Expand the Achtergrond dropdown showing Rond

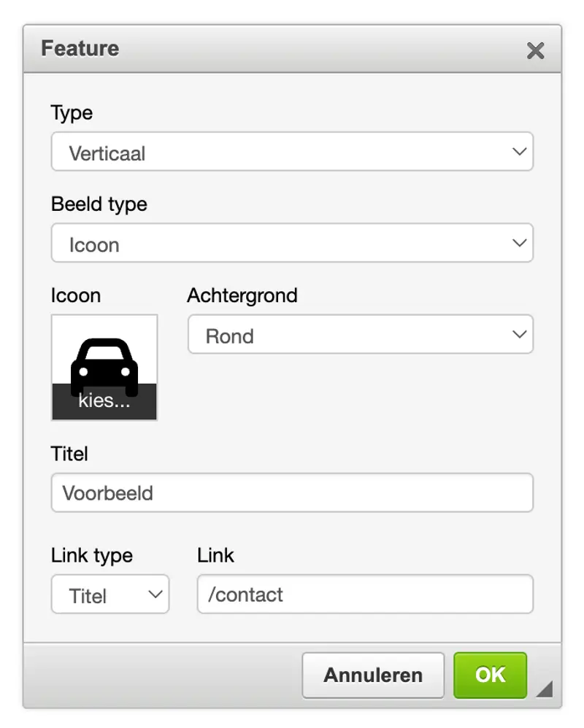tap(361, 334)
